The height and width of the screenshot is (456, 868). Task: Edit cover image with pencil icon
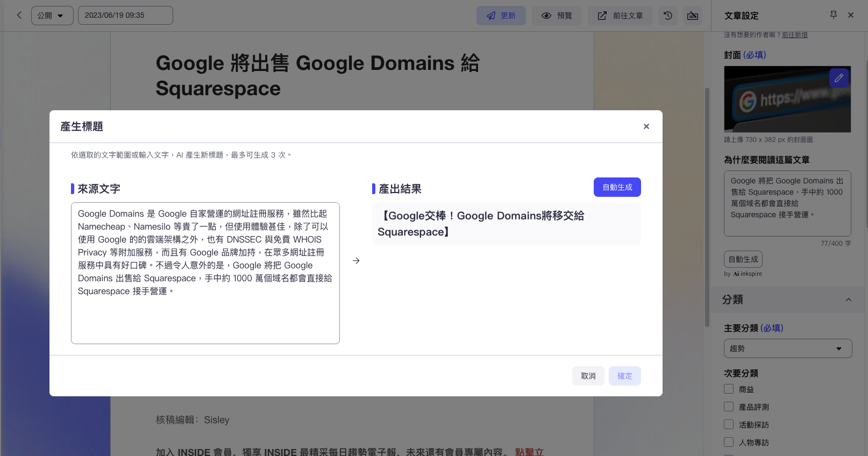coord(839,78)
